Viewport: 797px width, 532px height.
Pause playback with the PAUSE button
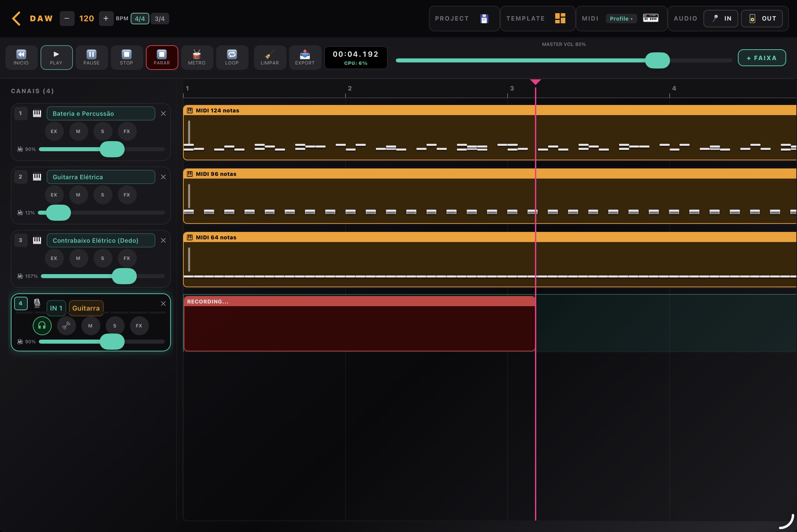click(92, 57)
